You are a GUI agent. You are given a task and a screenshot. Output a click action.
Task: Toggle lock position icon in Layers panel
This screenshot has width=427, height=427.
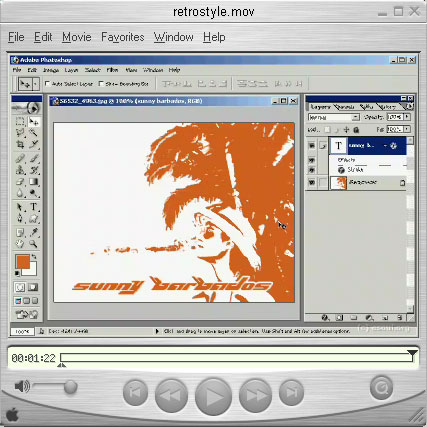click(346, 129)
